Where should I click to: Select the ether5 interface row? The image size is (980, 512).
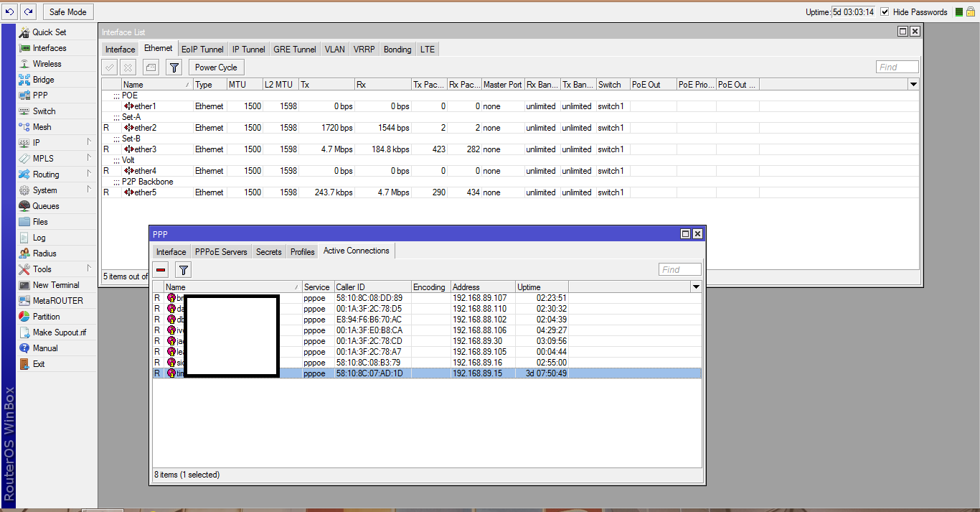coord(510,192)
